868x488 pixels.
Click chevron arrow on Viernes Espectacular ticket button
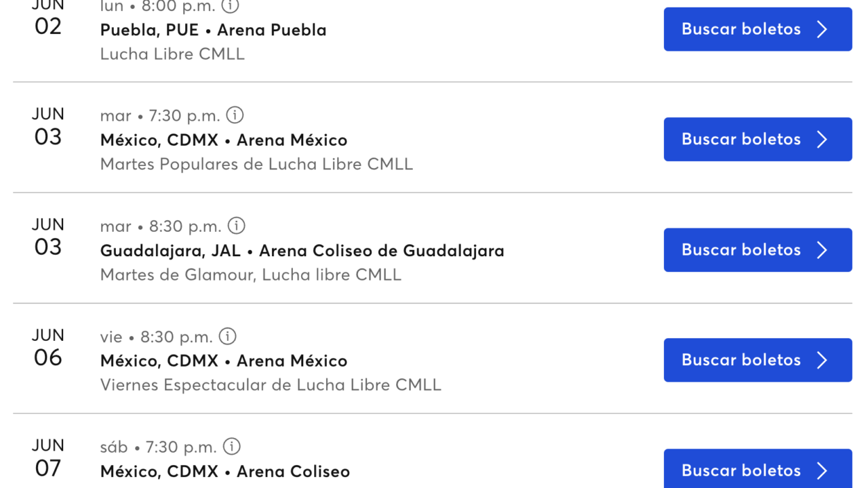[823, 360]
